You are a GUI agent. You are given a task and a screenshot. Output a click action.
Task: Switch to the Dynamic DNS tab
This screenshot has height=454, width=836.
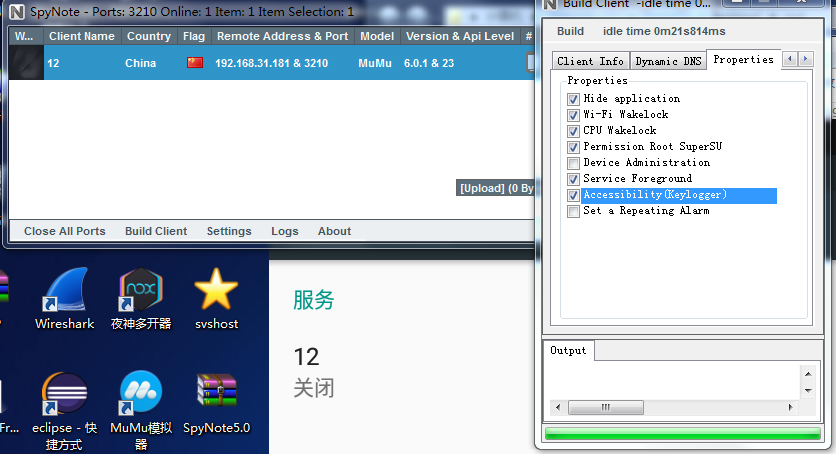click(x=668, y=61)
